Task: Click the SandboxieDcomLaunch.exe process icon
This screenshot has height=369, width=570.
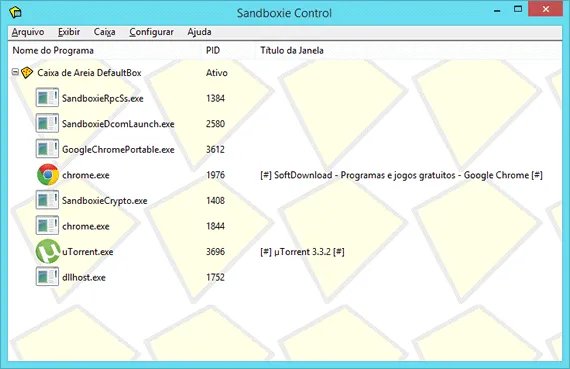Action: [x=47, y=124]
